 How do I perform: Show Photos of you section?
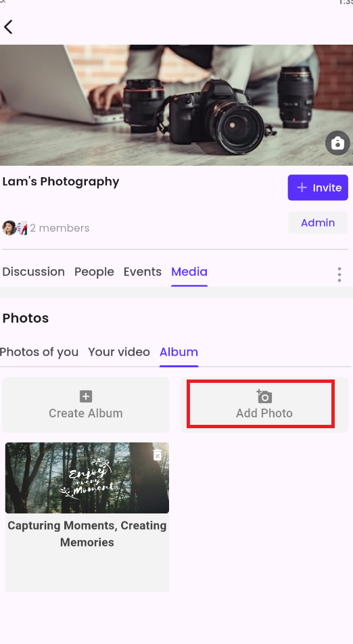coord(39,352)
